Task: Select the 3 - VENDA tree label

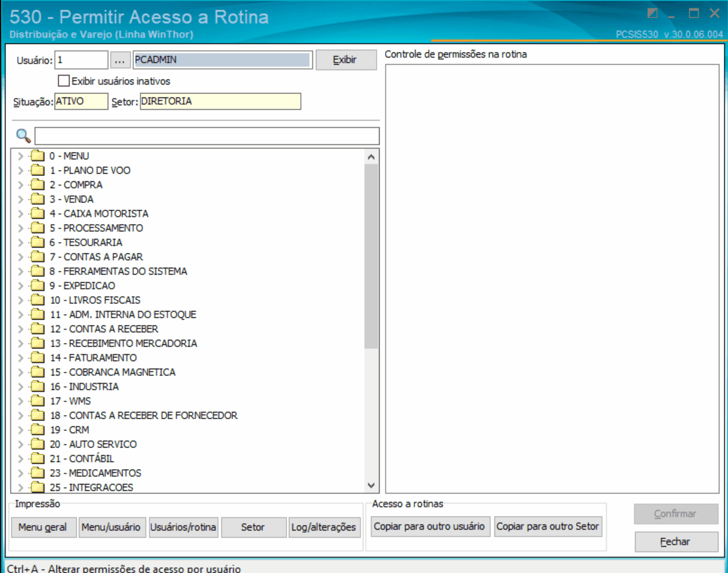Action: (x=71, y=199)
